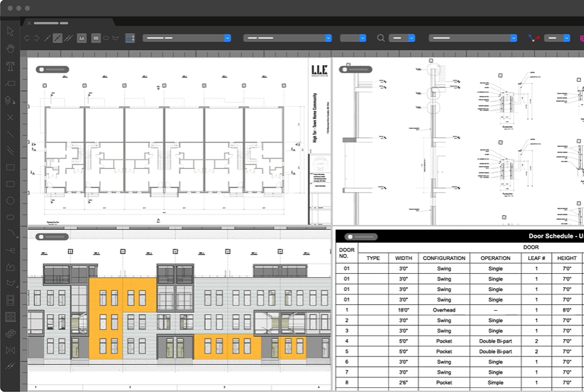
Task: Click the WIDTH column header
Action: click(x=403, y=258)
